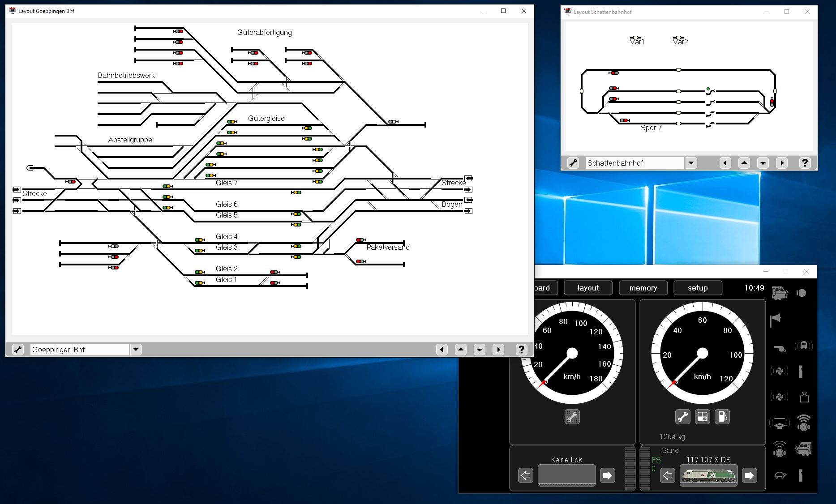Toggle the lower red signal at Paketversand
Image resolution: width=836 pixels, height=504 pixels.
[360, 261]
